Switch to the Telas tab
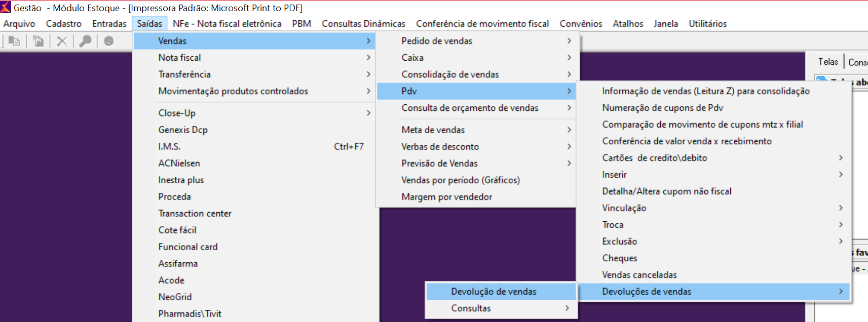868x322 pixels. point(828,62)
